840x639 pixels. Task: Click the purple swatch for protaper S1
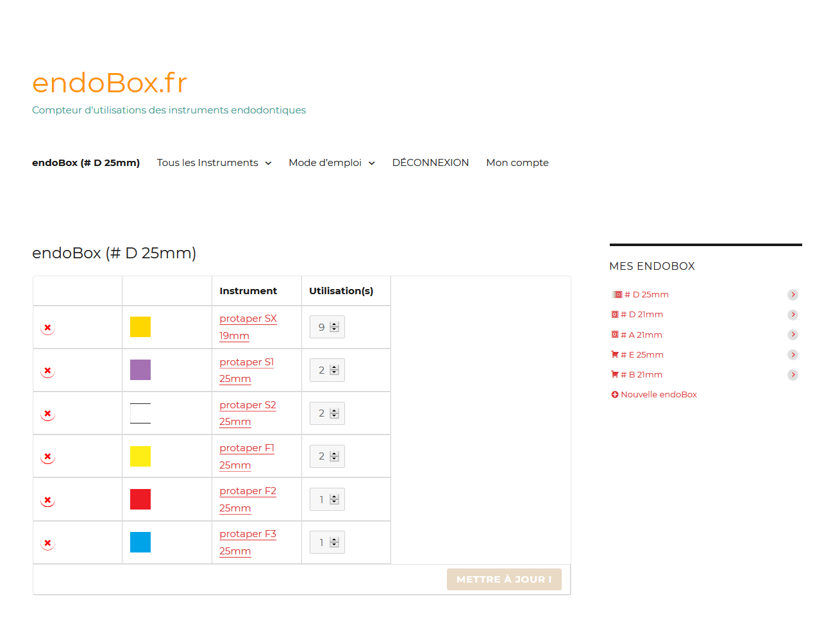point(140,370)
